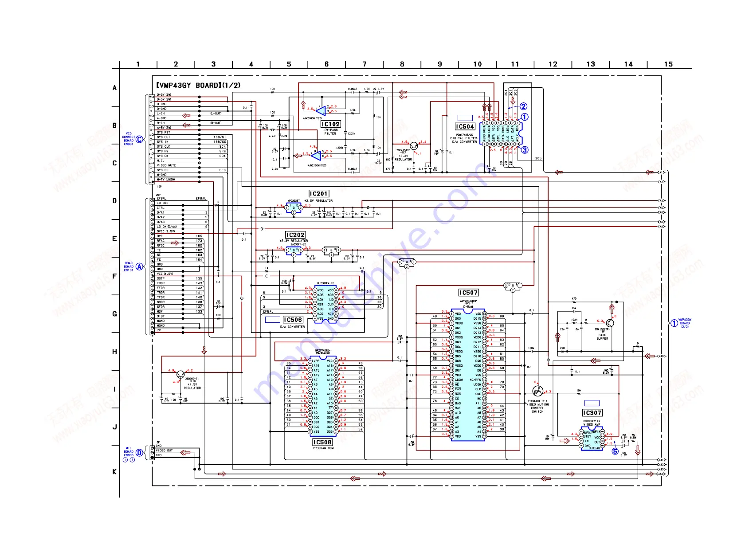Click the IC508 program ROM label
The width and height of the screenshot is (745, 560).
point(322,442)
